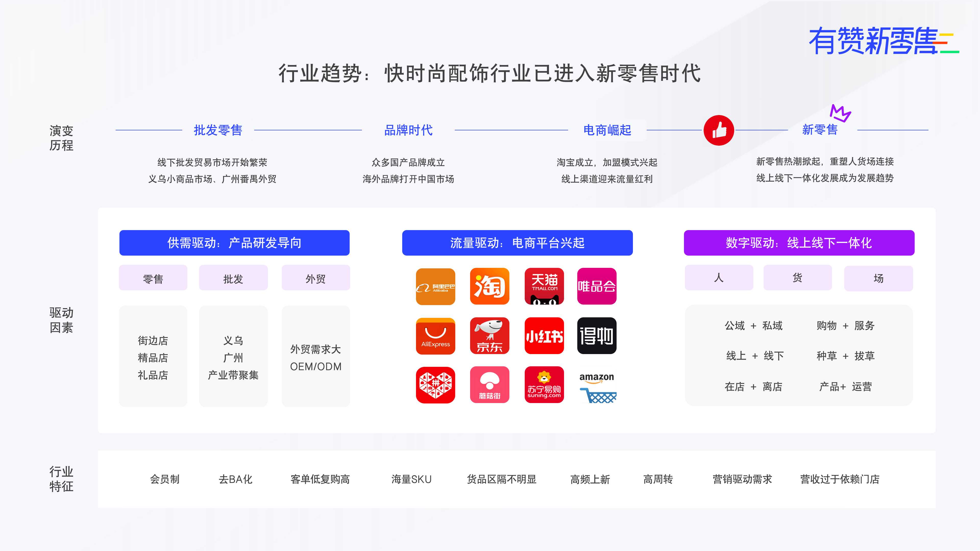Click the line 海外品牌打开中国市场

(408, 179)
